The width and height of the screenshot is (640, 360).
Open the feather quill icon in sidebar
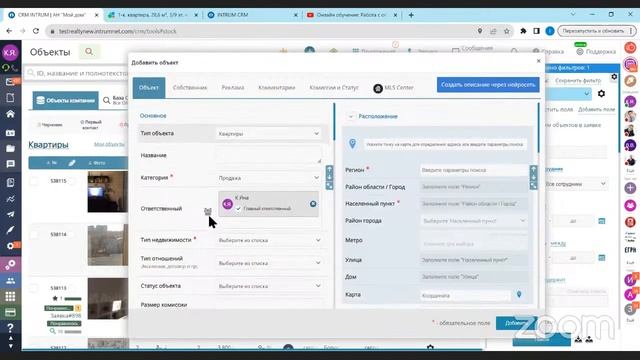tap(10, 230)
